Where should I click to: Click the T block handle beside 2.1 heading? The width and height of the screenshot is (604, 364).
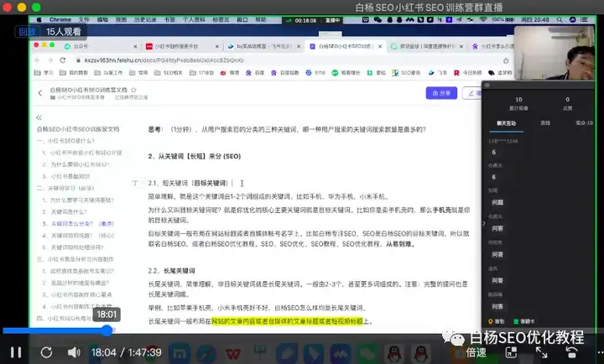[135, 183]
